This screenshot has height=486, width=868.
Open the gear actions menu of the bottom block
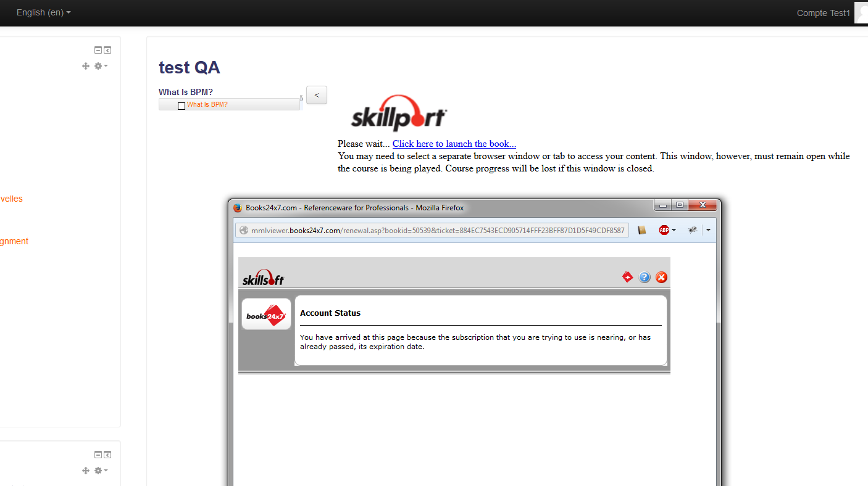(101, 471)
